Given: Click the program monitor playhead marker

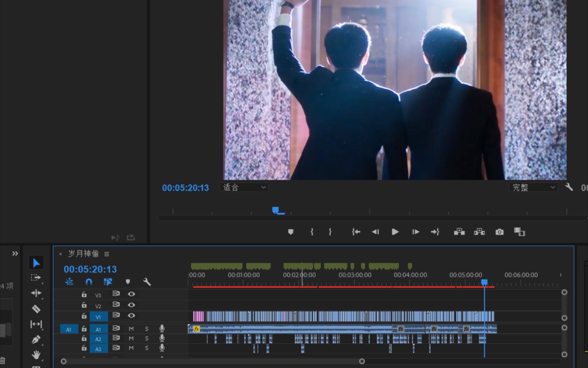Looking at the screenshot, I should tap(276, 210).
